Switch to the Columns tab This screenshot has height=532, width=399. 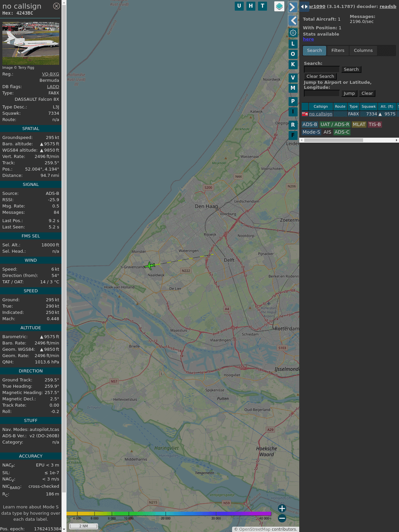pyautogui.click(x=363, y=51)
